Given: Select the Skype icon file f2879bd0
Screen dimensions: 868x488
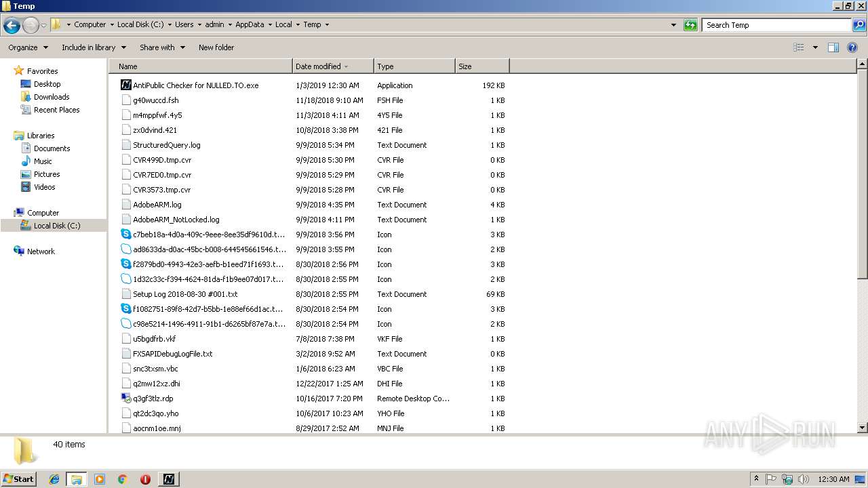Looking at the screenshot, I should point(125,264).
